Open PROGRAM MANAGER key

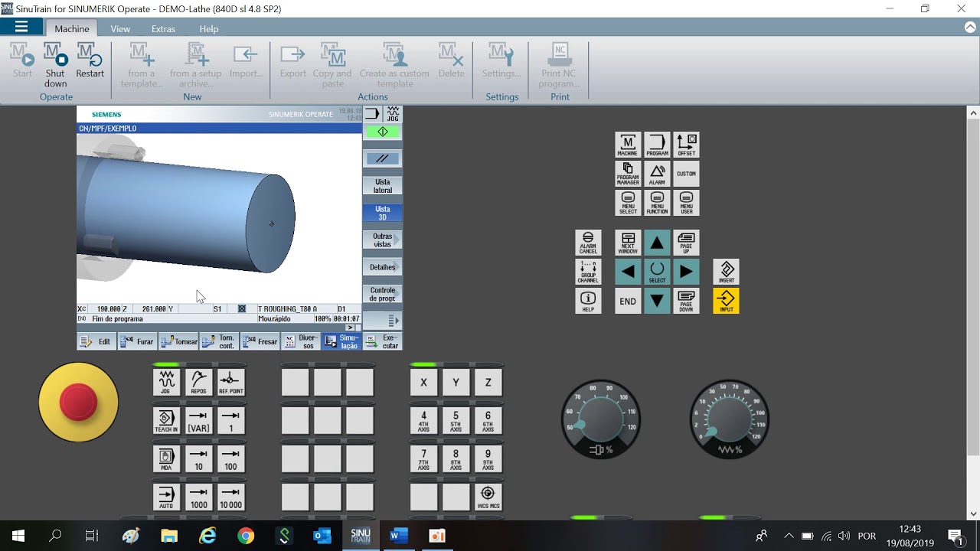[x=628, y=174]
